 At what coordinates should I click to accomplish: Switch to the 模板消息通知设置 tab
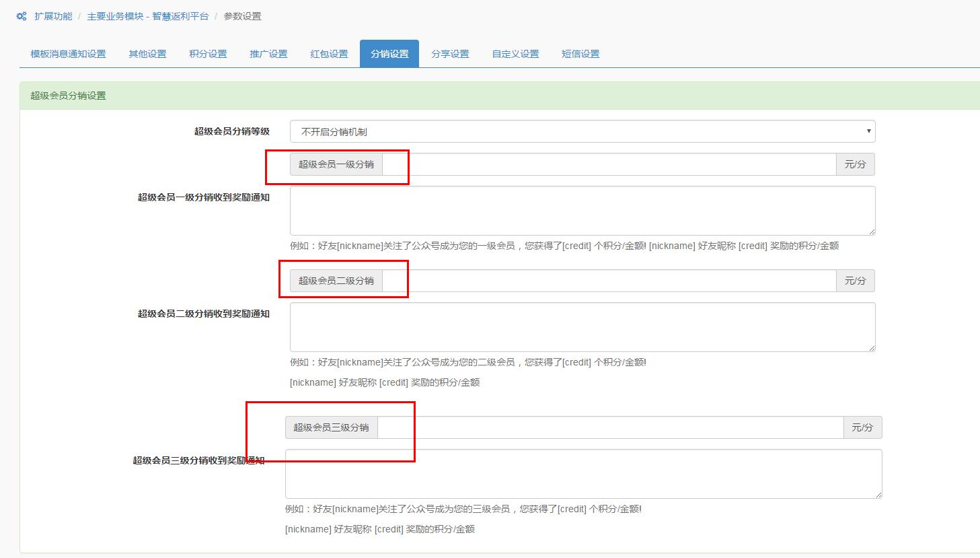click(67, 54)
